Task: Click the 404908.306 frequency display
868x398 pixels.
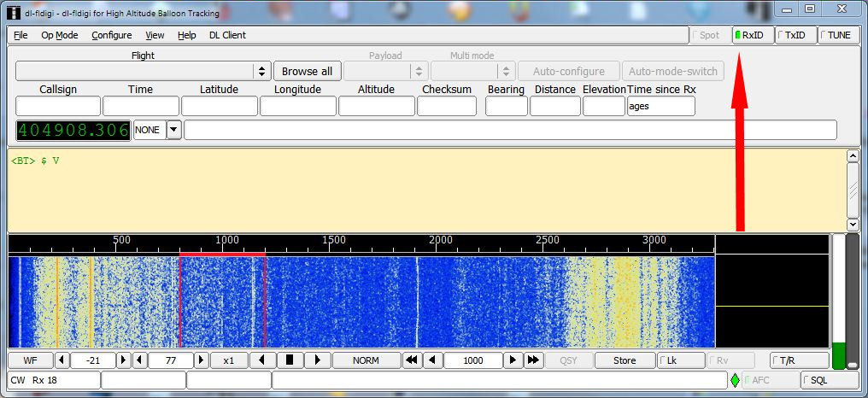Action: pyautogui.click(x=73, y=130)
